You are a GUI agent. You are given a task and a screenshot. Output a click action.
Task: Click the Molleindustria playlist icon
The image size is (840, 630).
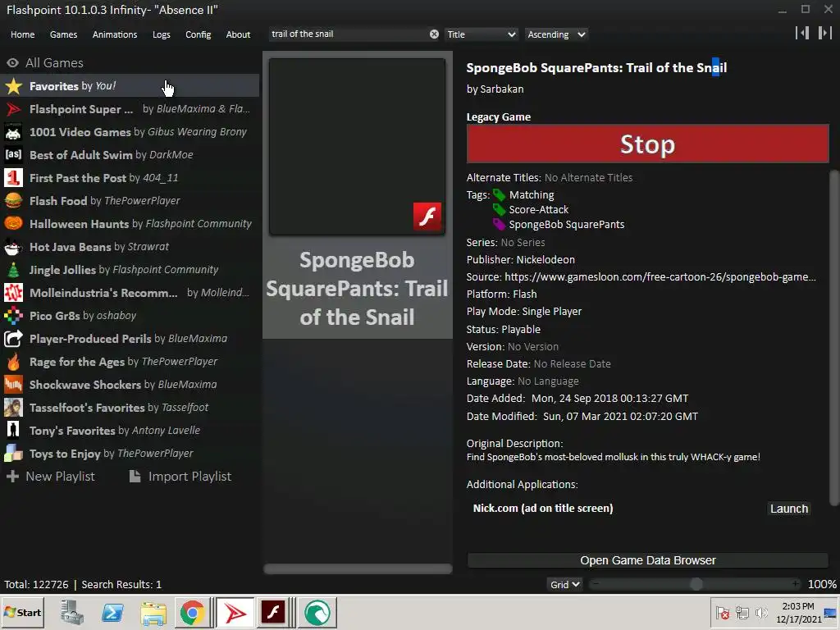pos(13,293)
